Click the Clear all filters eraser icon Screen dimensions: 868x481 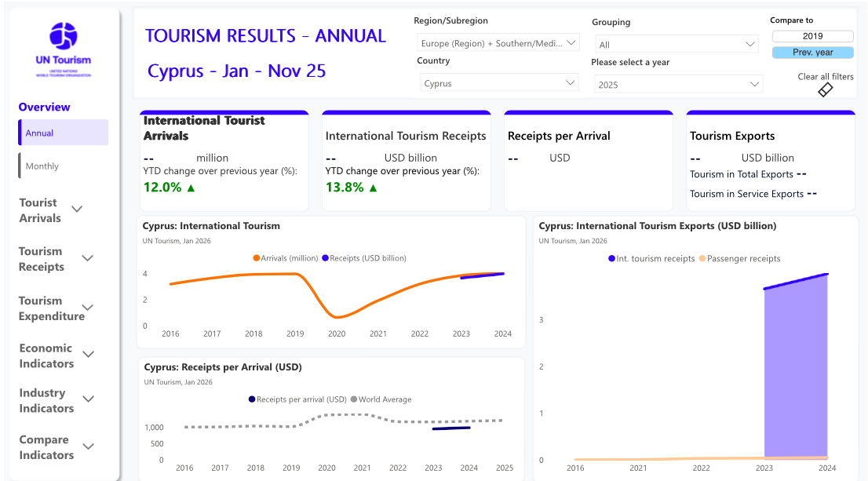[825, 90]
